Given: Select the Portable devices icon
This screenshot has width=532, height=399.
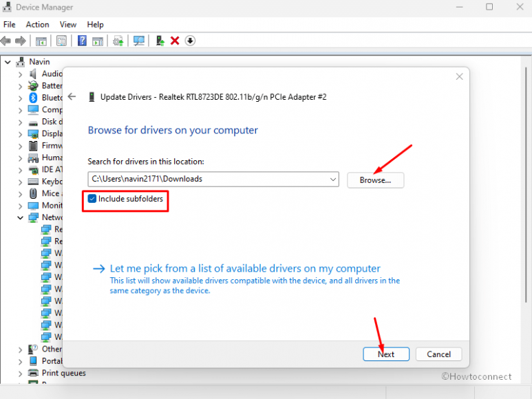Looking at the screenshot, I should coord(33,361).
